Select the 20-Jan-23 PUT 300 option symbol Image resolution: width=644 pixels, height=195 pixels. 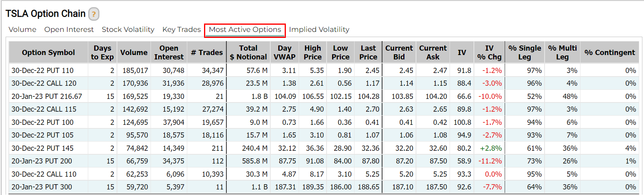pyautogui.click(x=42, y=187)
